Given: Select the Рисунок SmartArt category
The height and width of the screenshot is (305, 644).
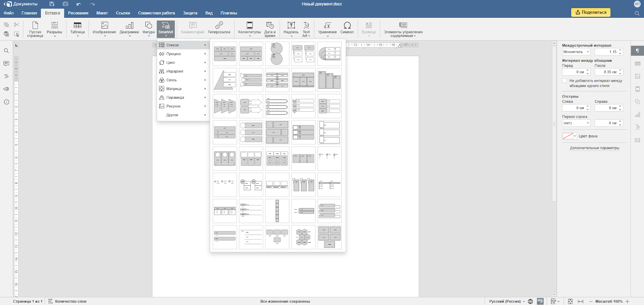Looking at the screenshot, I should click(x=183, y=106).
